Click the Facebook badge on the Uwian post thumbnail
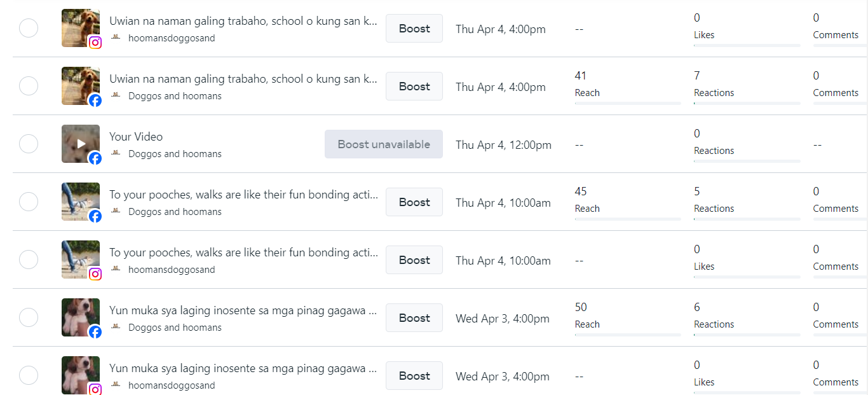 click(95, 100)
